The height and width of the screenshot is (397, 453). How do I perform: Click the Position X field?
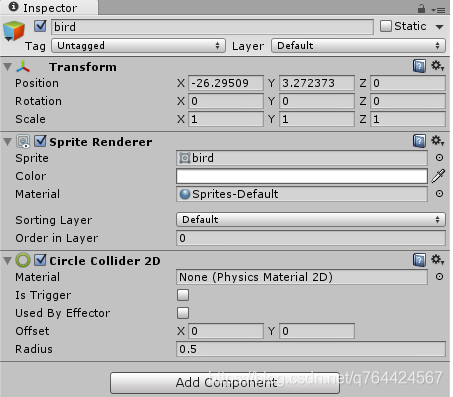(226, 83)
